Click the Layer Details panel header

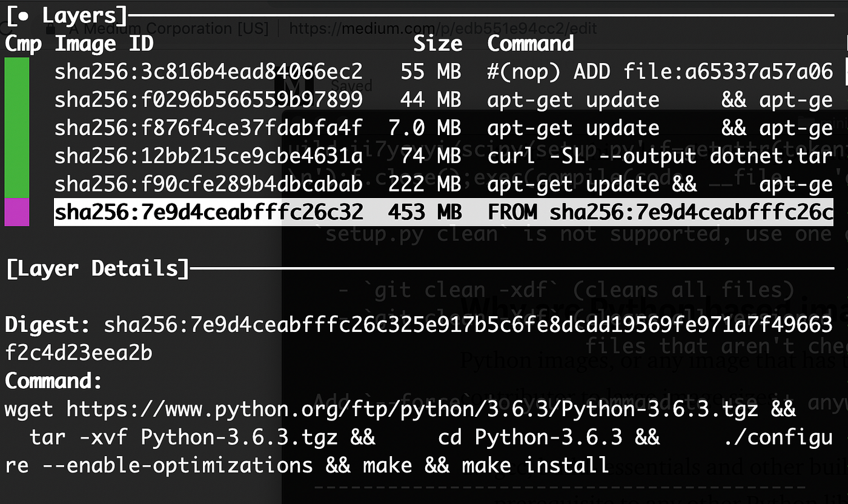click(x=97, y=268)
